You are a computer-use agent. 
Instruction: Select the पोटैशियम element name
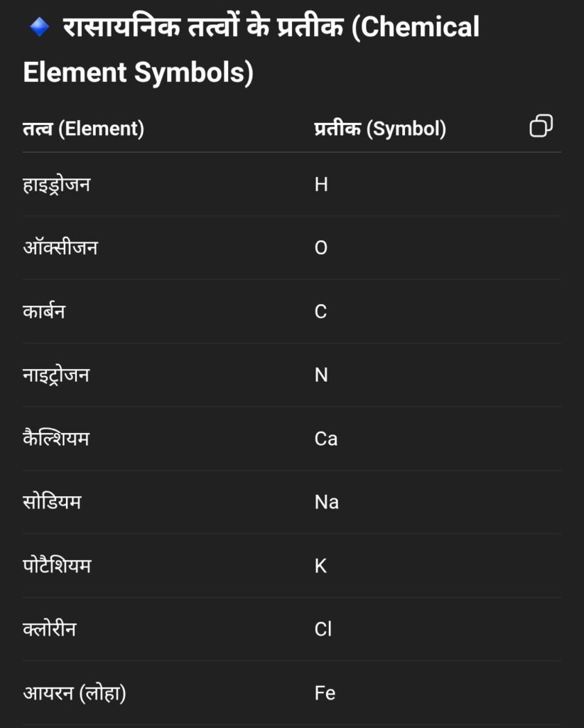click(x=57, y=565)
